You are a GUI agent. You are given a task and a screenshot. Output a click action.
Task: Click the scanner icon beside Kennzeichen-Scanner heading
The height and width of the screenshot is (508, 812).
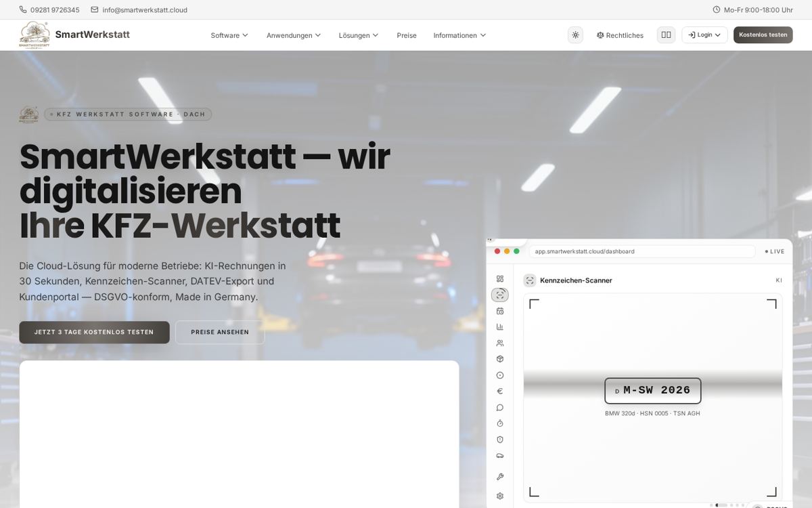point(530,280)
